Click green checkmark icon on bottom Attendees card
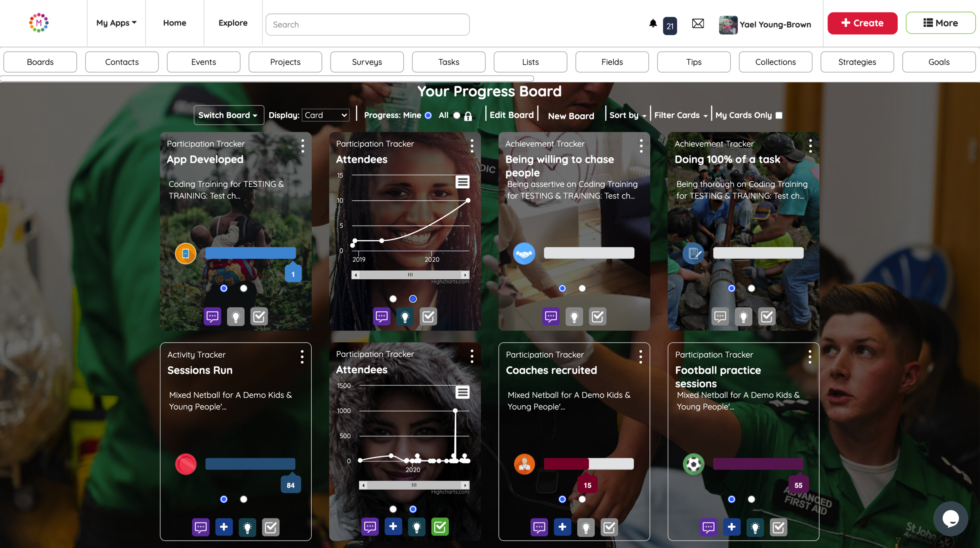980x548 pixels. (x=440, y=526)
